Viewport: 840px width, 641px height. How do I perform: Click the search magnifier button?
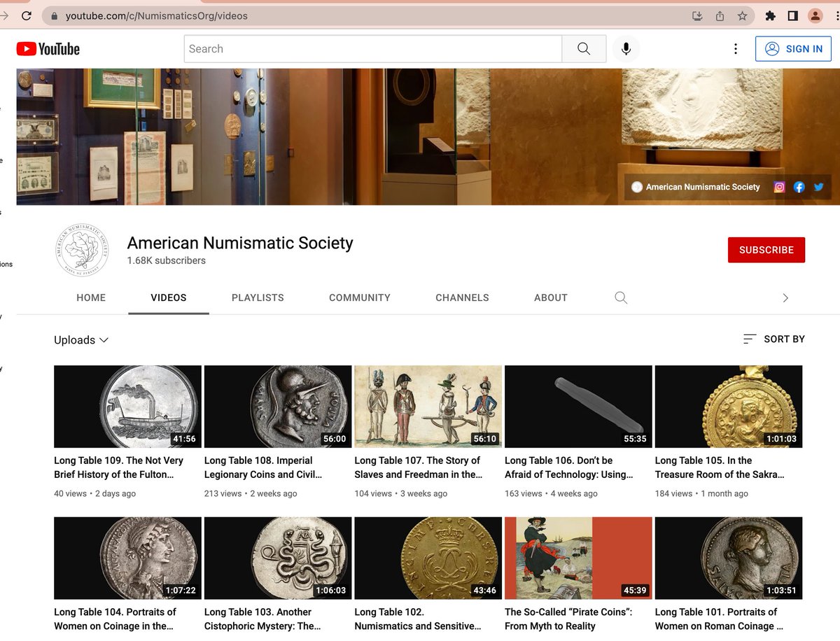pyautogui.click(x=584, y=49)
